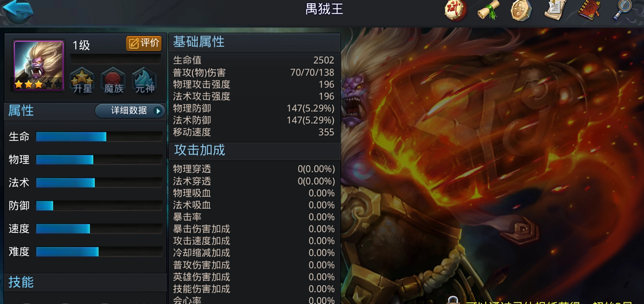Click the magnifying glass search icon
Image resolution: width=644 pixels, height=304 pixels.
(x=622, y=10)
